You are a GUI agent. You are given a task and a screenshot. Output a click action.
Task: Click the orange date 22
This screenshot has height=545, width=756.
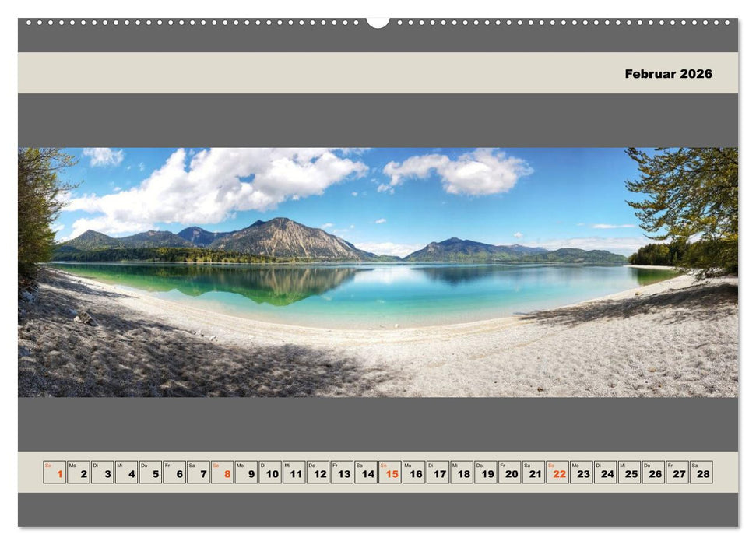pos(557,472)
